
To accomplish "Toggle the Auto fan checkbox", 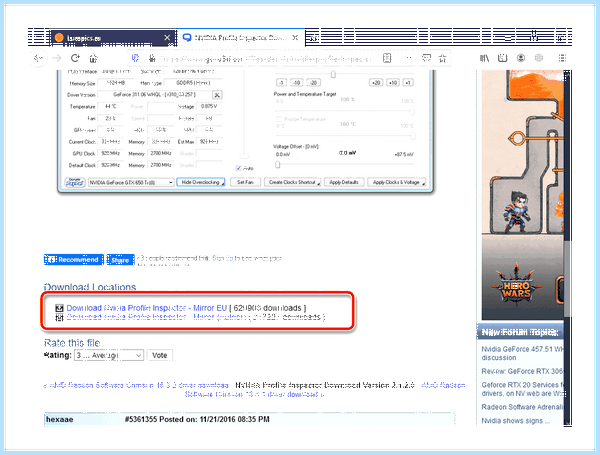I will pos(239,168).
